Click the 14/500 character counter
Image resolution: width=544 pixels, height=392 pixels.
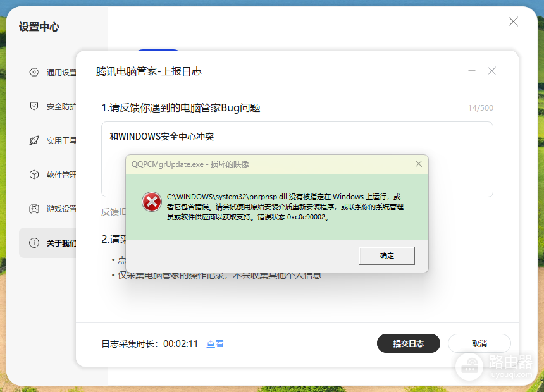click(x=481, y=108)
